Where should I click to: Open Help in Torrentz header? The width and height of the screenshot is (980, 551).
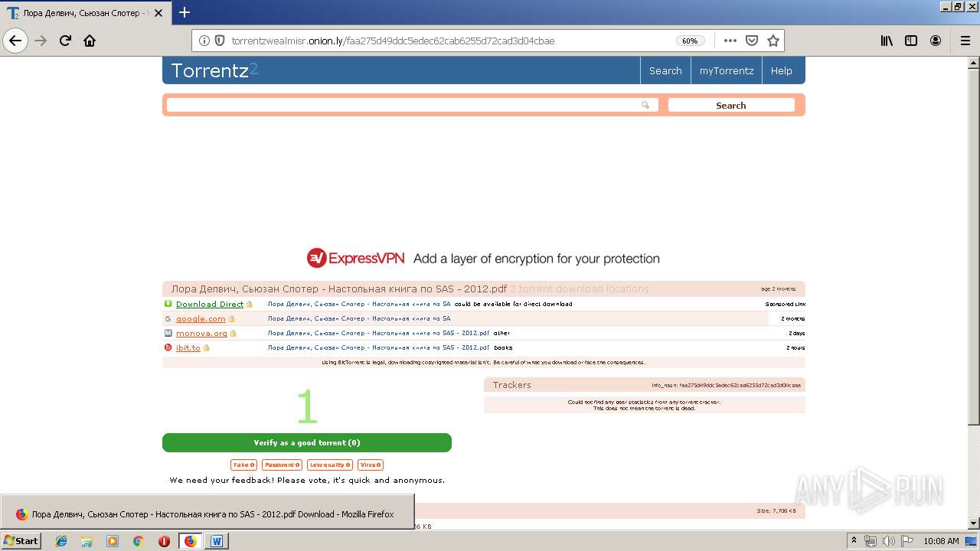[781, 70]
